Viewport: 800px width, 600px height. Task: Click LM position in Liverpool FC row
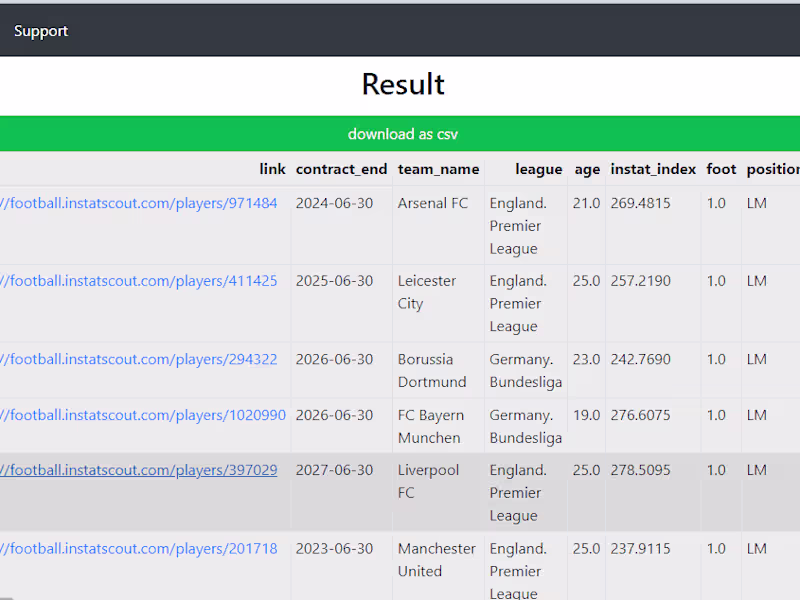(x=757, y=470)
